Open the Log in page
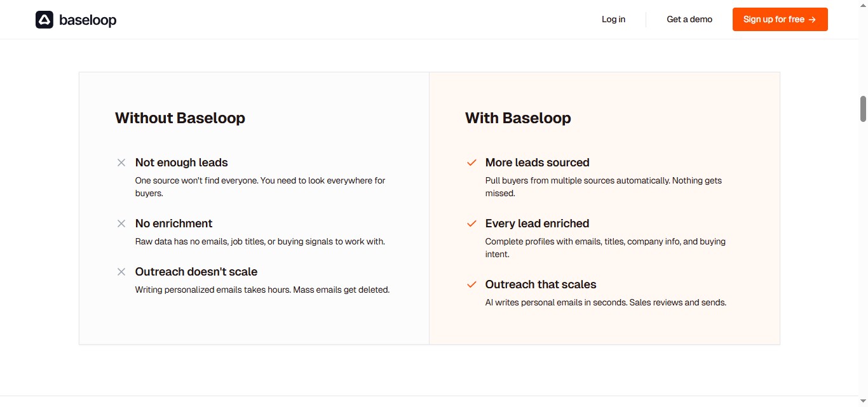The image size is (868, 407). 613,19
